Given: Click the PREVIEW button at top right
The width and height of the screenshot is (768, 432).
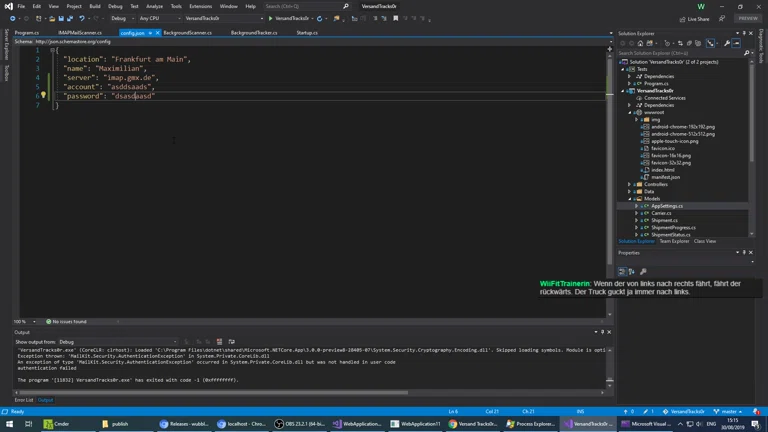Looking at the screenshot, I should pyautogui.click(x=748, y=19).
